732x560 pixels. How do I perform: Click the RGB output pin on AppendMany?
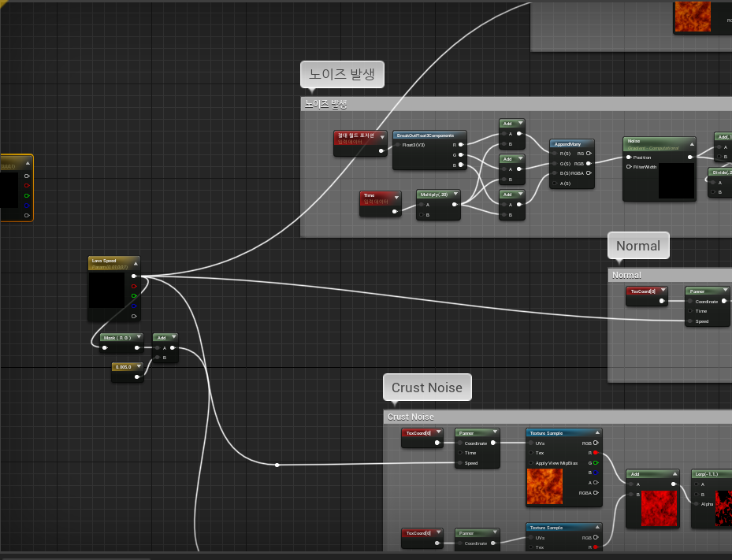589,164
